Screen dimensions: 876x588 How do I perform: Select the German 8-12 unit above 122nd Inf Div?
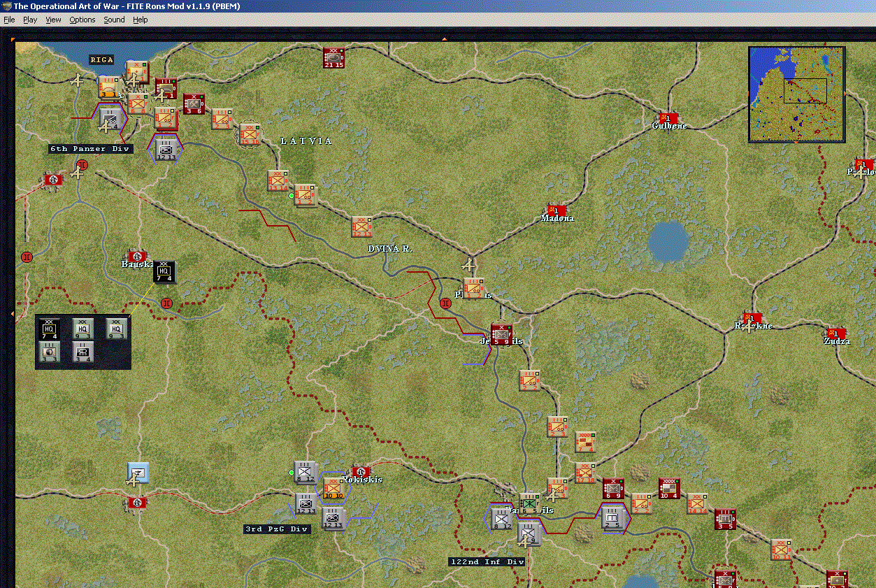[x=501, y=518]
